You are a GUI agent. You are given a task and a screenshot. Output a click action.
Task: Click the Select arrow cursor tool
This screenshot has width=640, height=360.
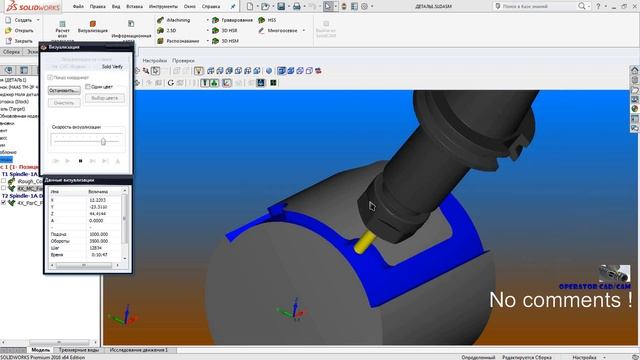click(x=328, y=6)
